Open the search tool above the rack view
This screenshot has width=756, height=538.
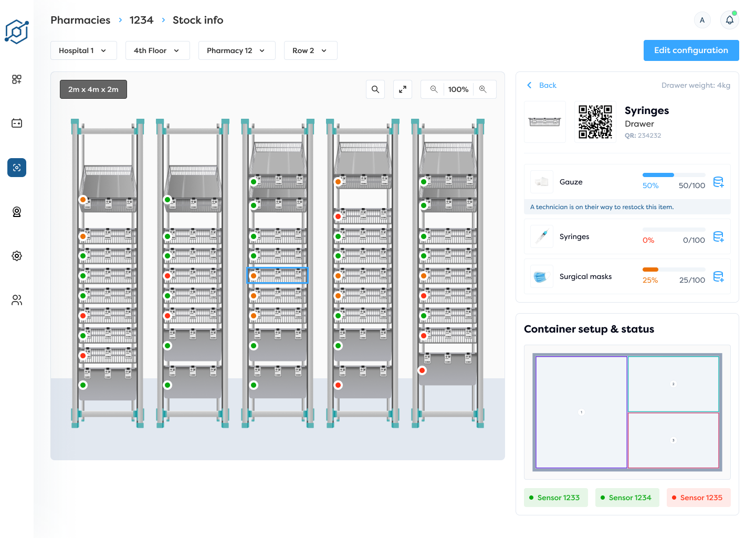pos(375,89)
